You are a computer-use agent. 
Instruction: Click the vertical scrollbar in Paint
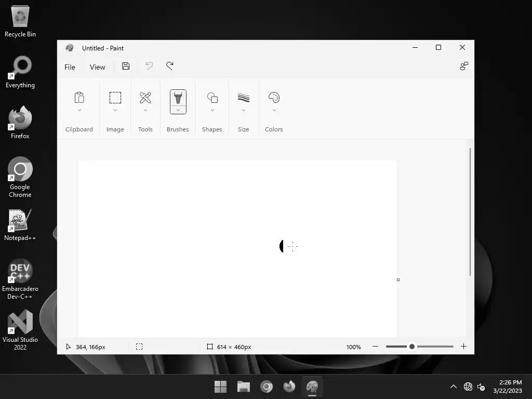point(470,212)
